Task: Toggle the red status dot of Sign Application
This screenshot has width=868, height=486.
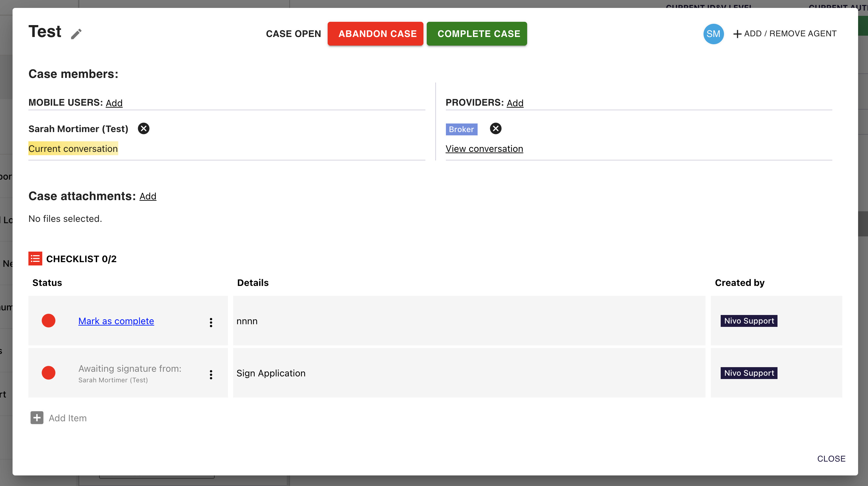Action: pos(49,373)
